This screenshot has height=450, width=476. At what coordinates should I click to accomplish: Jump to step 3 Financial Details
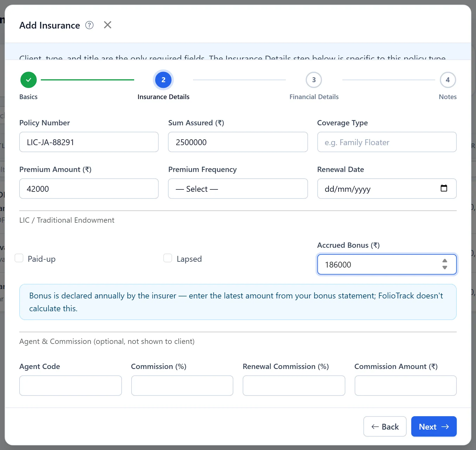point(314,80)
